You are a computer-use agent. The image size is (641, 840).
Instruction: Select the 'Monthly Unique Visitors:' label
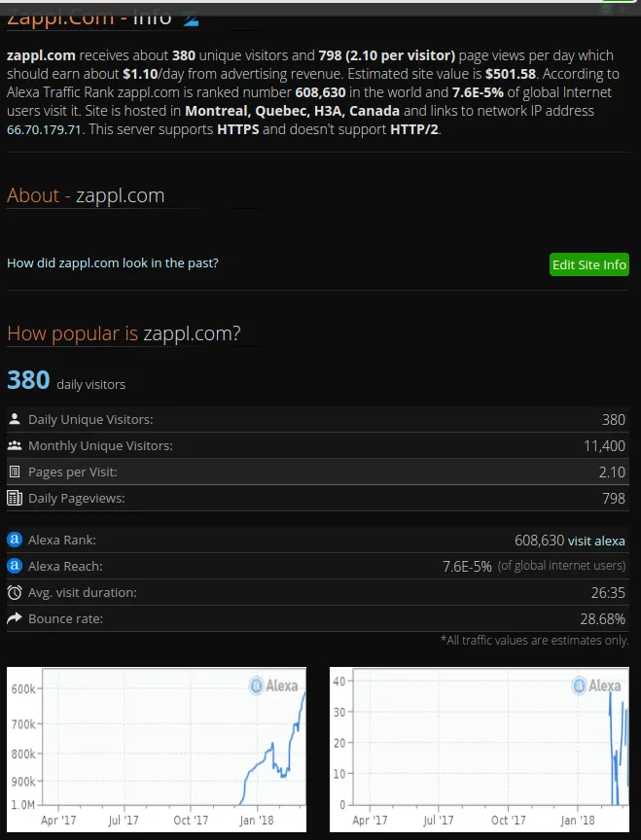click(x=100, y=445)
